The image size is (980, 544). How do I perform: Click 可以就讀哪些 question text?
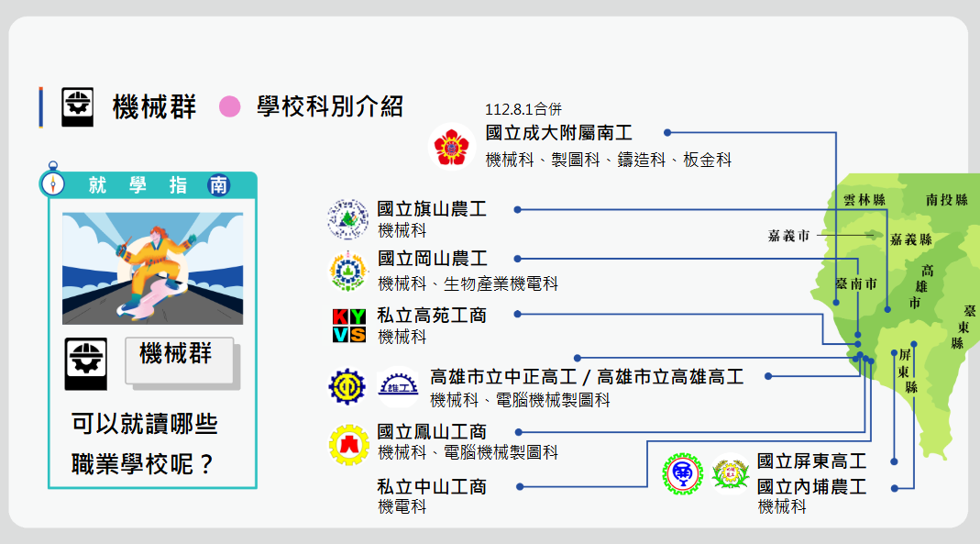(x=144, y=423)
